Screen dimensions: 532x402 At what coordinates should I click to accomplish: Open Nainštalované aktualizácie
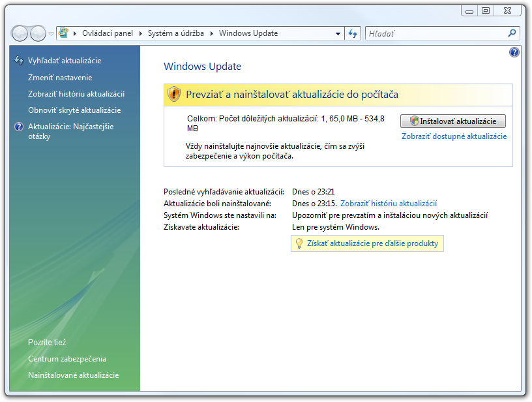click(x=74, y=375)
